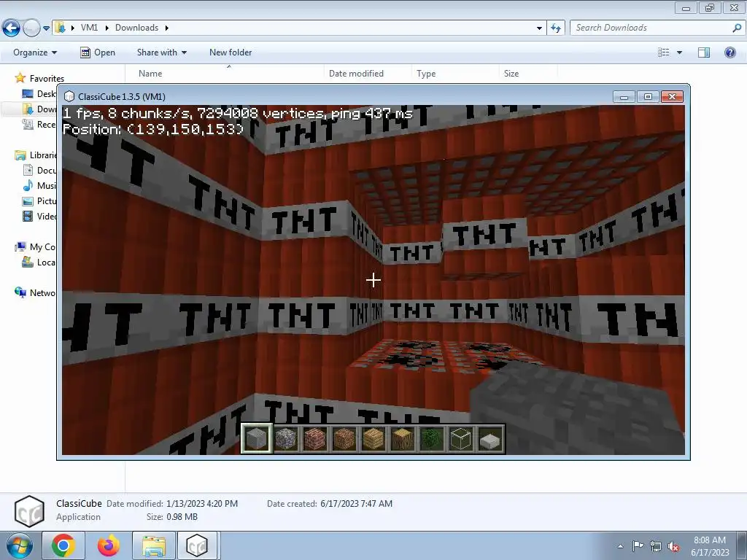
Task: Click the ClassiCube title bar cube icon
Action: [69, 97]
